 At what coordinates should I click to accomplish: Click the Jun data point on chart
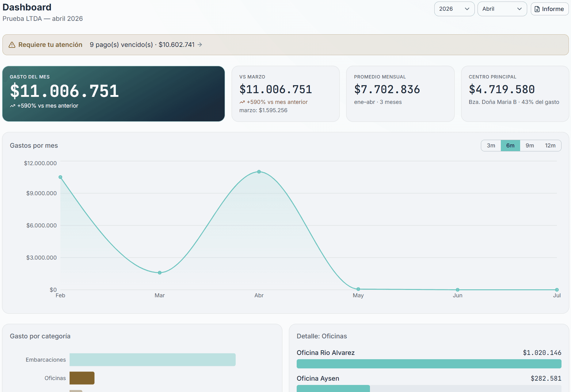458,290
